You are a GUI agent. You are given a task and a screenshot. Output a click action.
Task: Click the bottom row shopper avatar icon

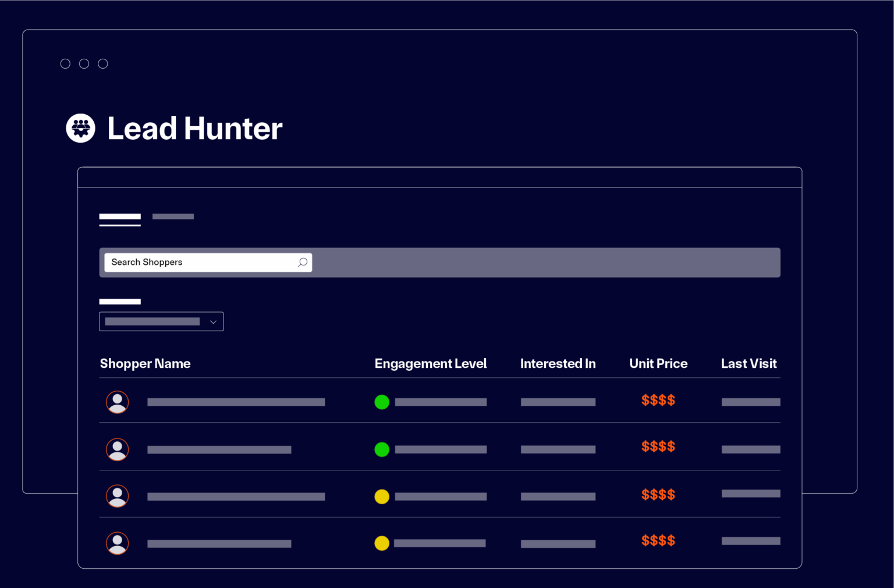(117, 543)
